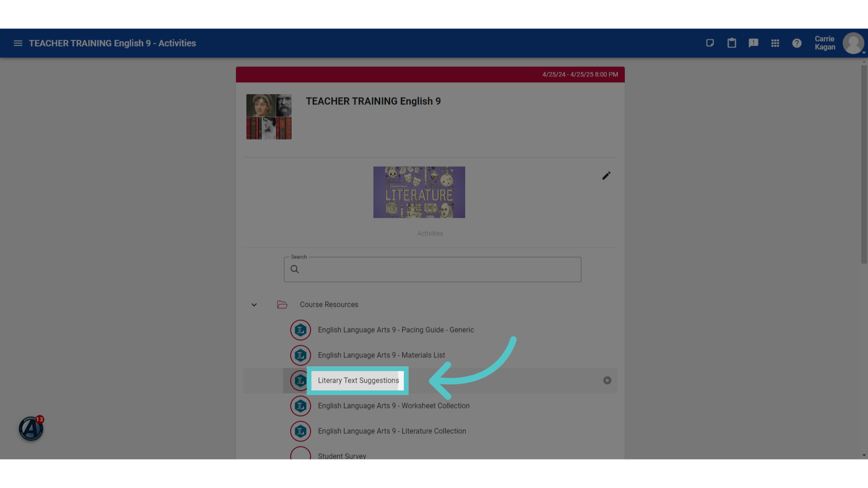The image size is (868, 488).
Task: Open the Student Survey activity
Action: (342, 455)
